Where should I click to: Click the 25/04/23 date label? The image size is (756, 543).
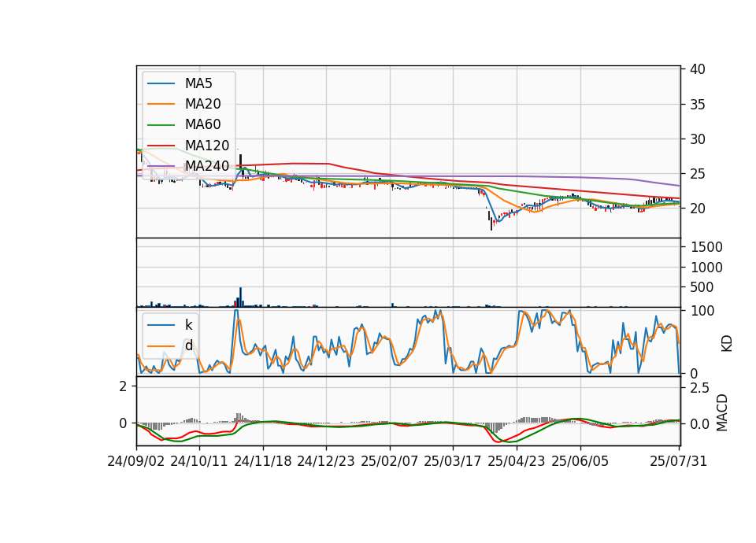point(517,461)
